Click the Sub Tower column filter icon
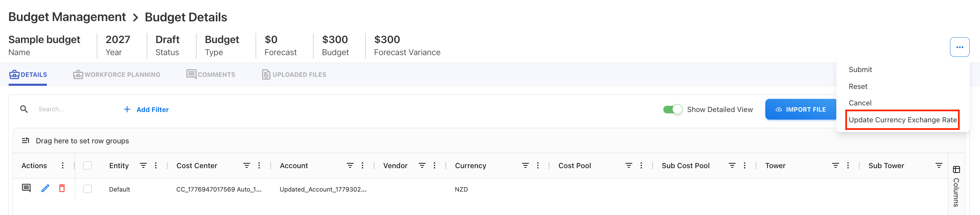The height and width of the screenshot is (215, 980). pyautogui.click(x=939, y=165)
